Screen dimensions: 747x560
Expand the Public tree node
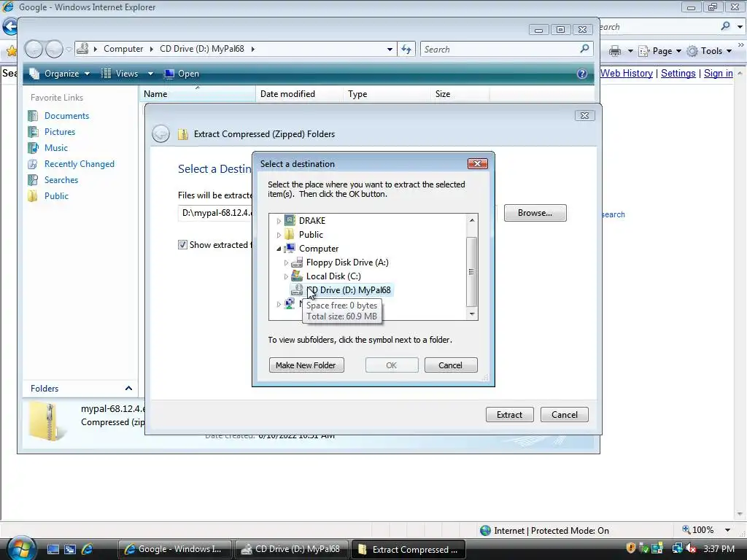tap(279, 235)
